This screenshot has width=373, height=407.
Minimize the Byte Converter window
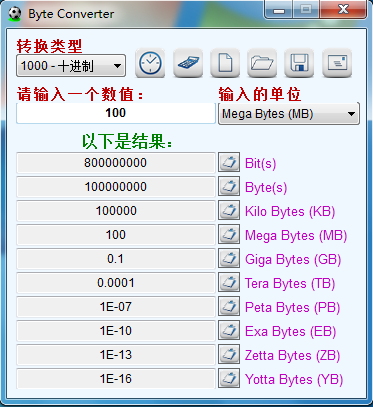pos(278,10)
